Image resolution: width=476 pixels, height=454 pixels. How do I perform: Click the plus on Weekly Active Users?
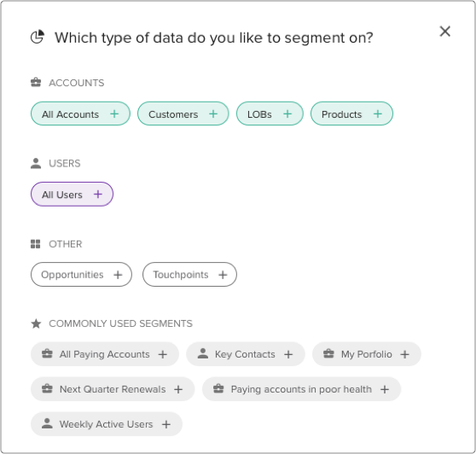(166, 424)
